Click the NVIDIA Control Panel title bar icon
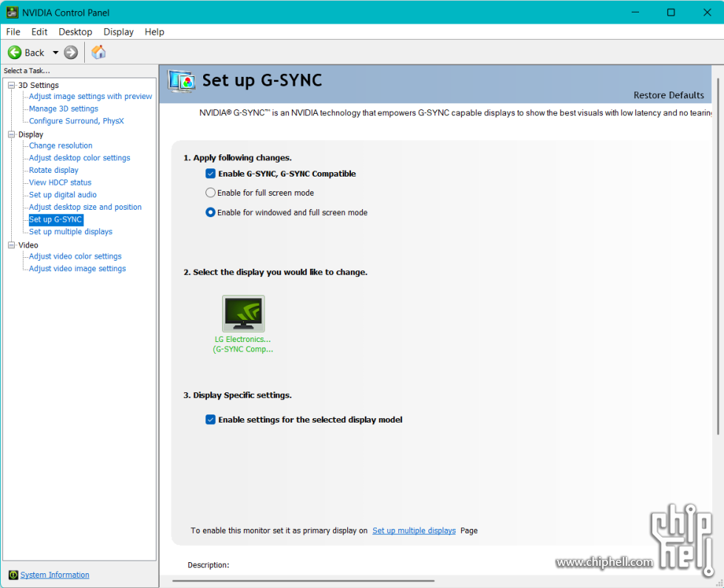 pyautogui.click(x=12, y=13)
